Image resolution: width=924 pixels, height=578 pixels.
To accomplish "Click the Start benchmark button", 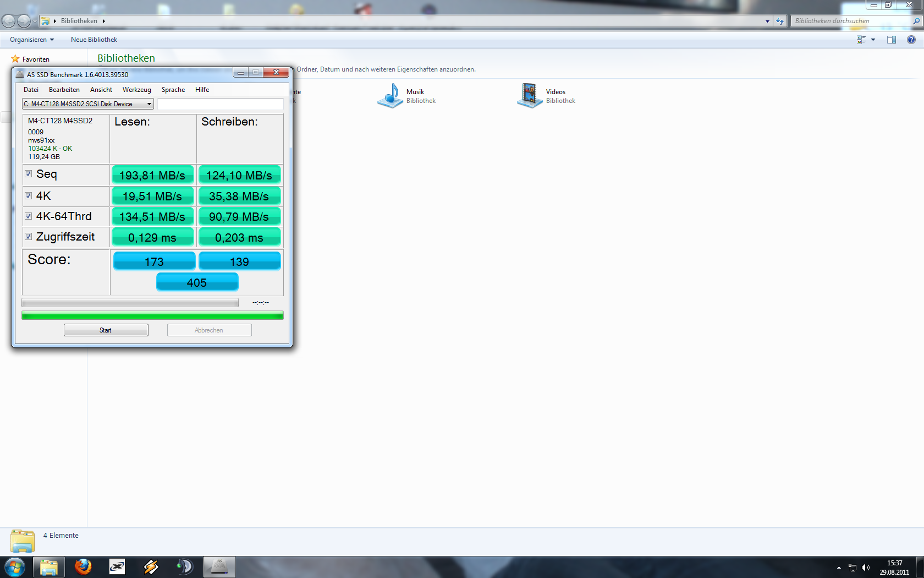I will tap(106, 330).
